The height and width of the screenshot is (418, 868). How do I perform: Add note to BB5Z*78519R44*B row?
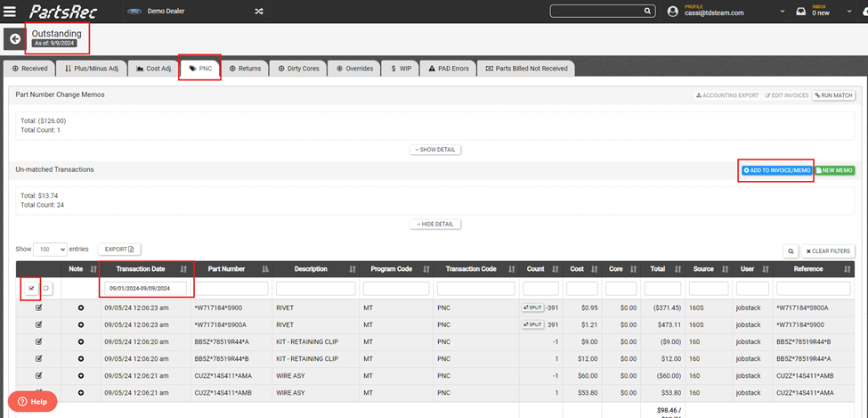click(81, 358)
